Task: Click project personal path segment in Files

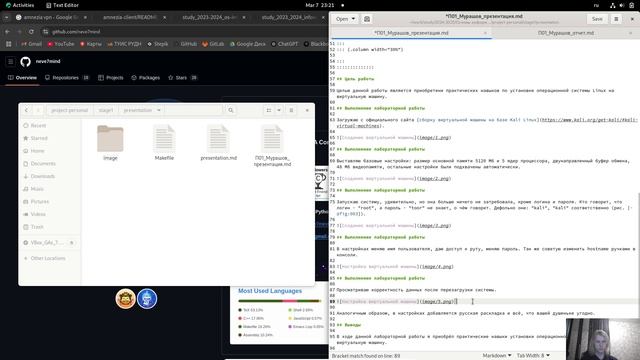Action: (69, 110)
